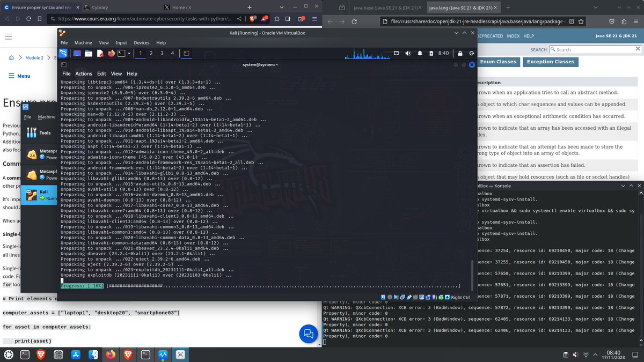Open VirtualBox File menu
This screenshot has height=362, width=644.
tap(64, 42)
